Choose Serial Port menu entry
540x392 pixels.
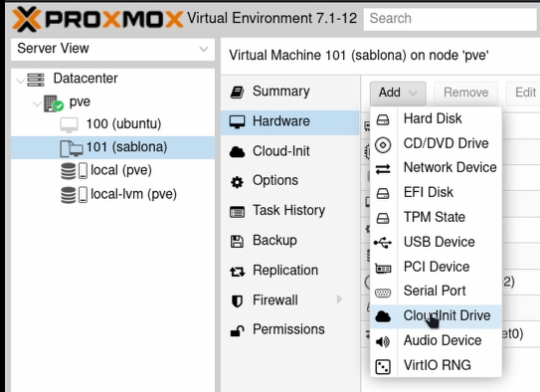pos(436,293)
